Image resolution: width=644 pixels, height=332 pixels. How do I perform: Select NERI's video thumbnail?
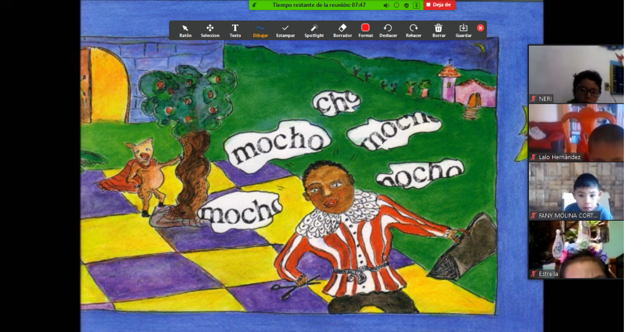(x=575, y=74)
